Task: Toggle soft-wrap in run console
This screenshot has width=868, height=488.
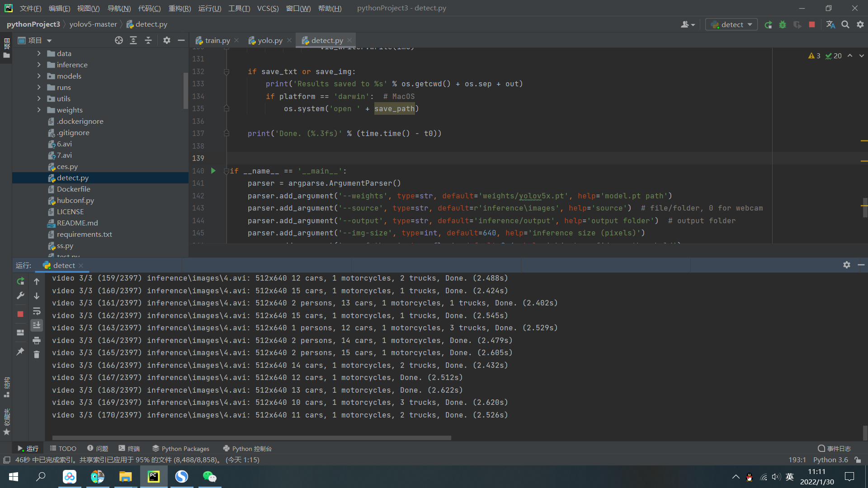Action: tap(37, 311)
